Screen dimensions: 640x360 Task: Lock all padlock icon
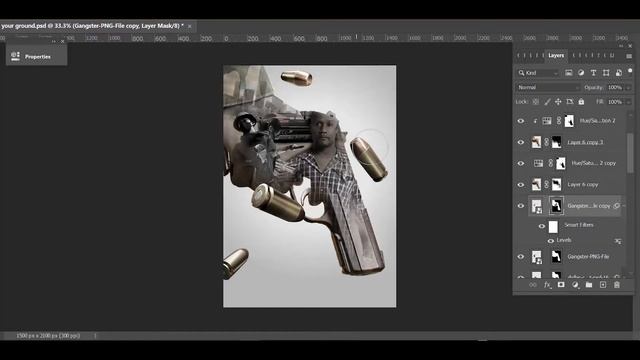(x=581, y=102)
